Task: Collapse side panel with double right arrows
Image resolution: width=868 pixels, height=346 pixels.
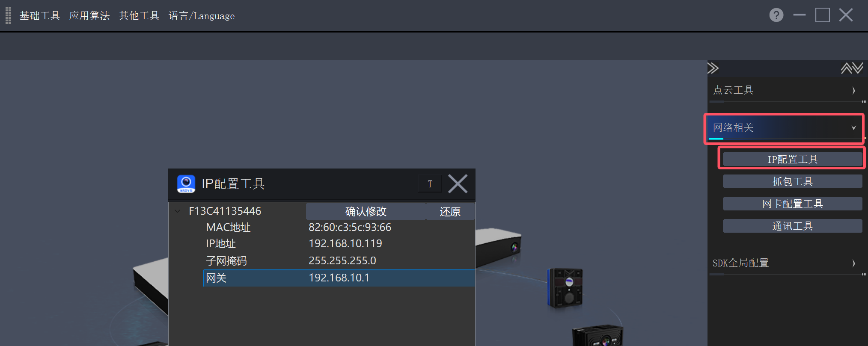Action: (713, 68)
